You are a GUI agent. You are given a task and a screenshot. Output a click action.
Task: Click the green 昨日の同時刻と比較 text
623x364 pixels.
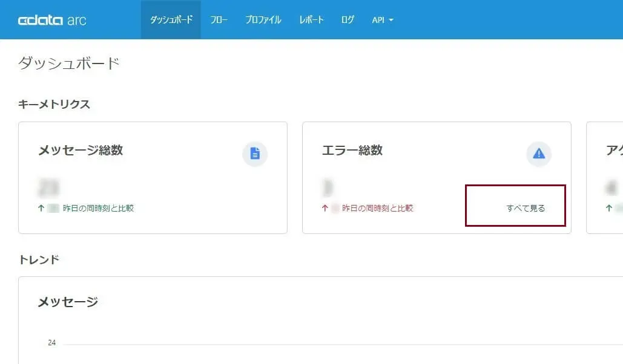pyautogui.click(x=99, y=208)
